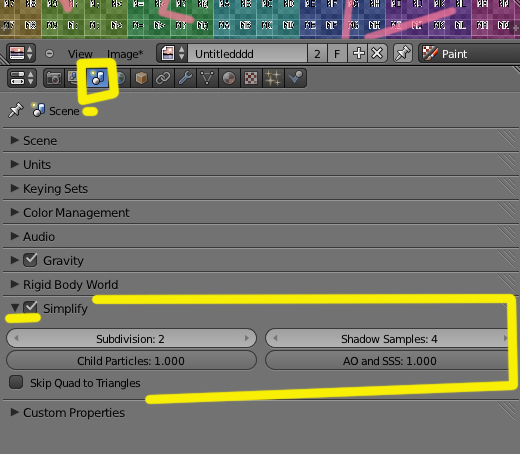Toggle the pin icon next to Scene breadcrumb
The image size is (520, 454).
coord(16,110)
